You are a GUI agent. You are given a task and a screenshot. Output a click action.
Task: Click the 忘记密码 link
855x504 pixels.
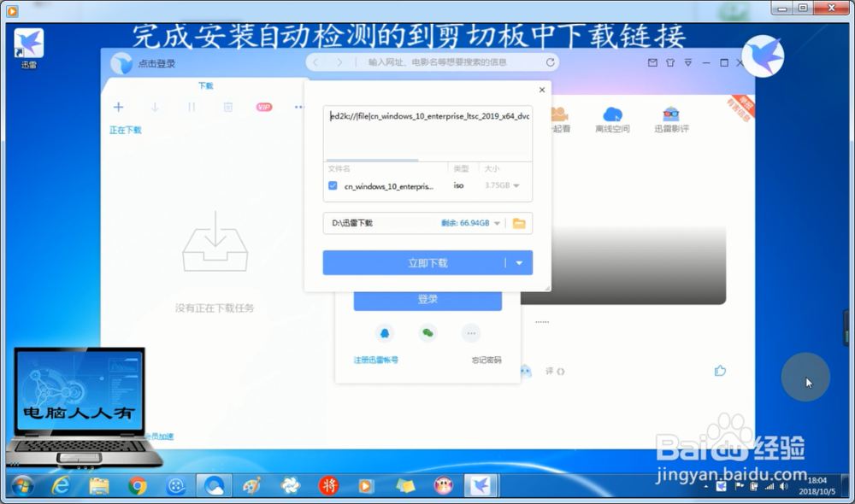[486, 360]
